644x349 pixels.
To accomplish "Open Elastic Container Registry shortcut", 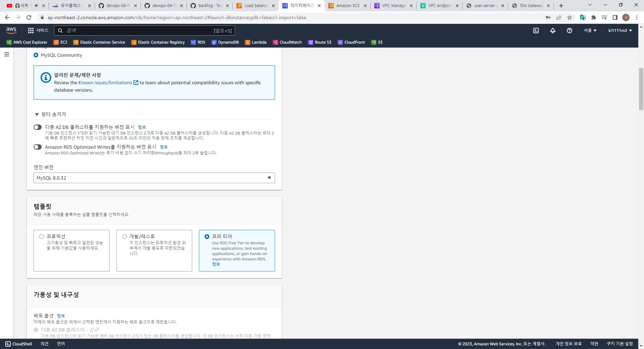I will pyautogui.click(x=158, y=42).
